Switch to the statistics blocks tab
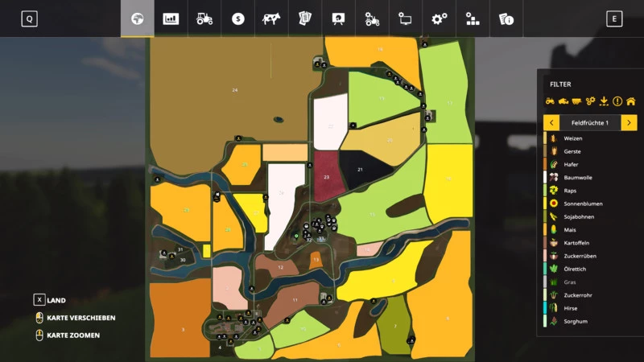Viewport: 644px width, 362px height. [473, 19]
